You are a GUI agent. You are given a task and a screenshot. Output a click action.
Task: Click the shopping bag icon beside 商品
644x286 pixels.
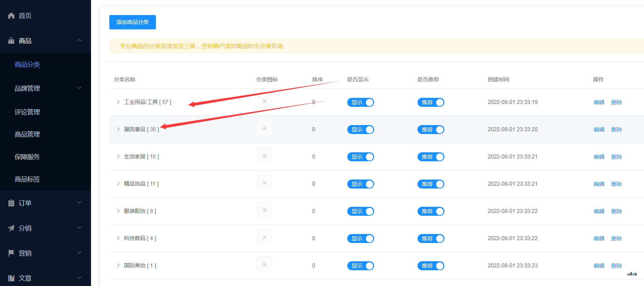tap(11, 41)
